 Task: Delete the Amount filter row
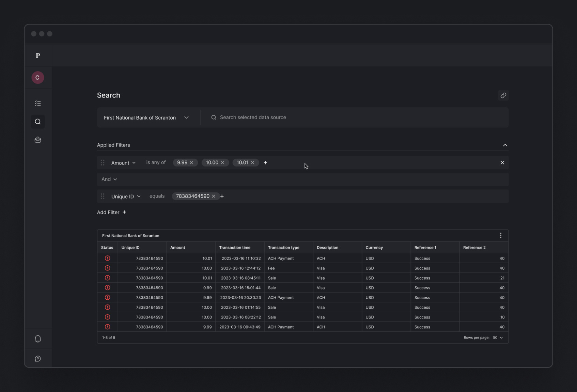click(x=502, y=163)
